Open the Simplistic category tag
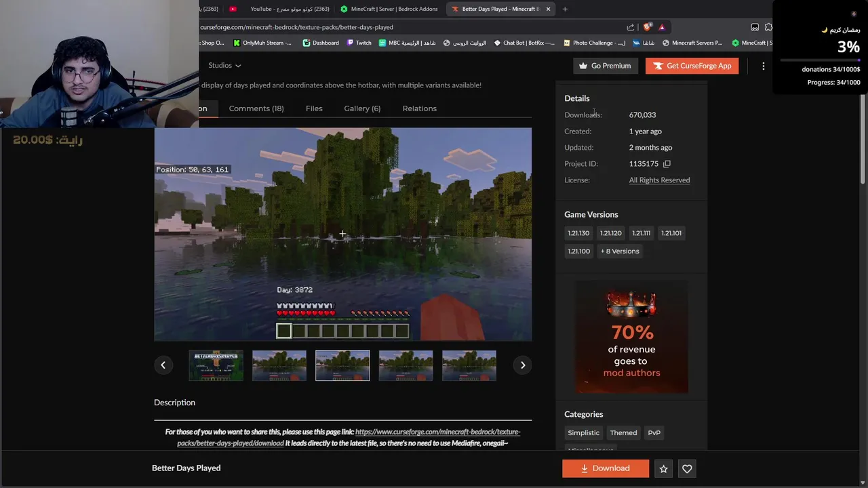868x488 pixels. click(x=583, y=432)
